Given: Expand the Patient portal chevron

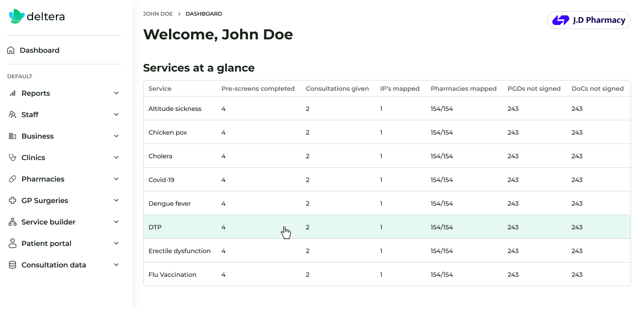Looking at the screenshot, I should tap(116, 243).
